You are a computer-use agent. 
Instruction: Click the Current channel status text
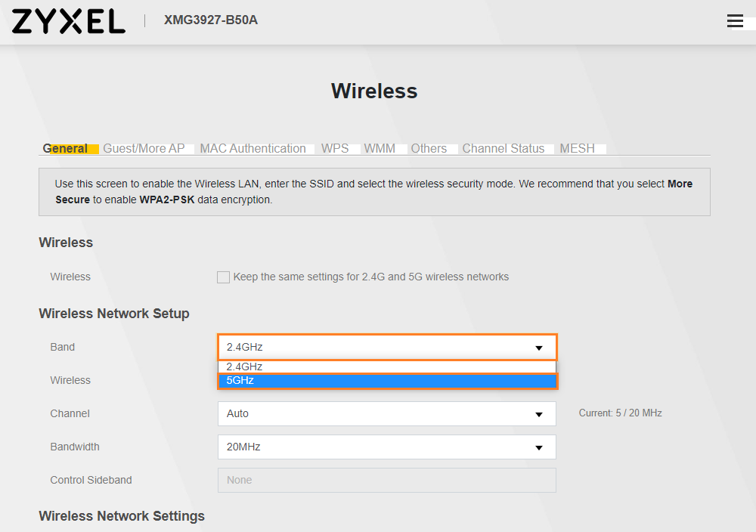click(x=620, y=413)
